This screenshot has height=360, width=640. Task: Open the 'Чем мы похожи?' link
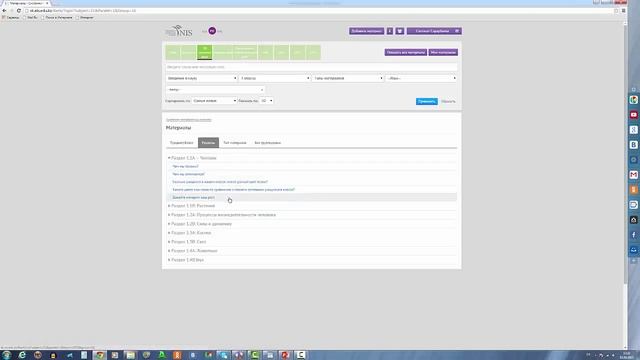pos(185,167)
